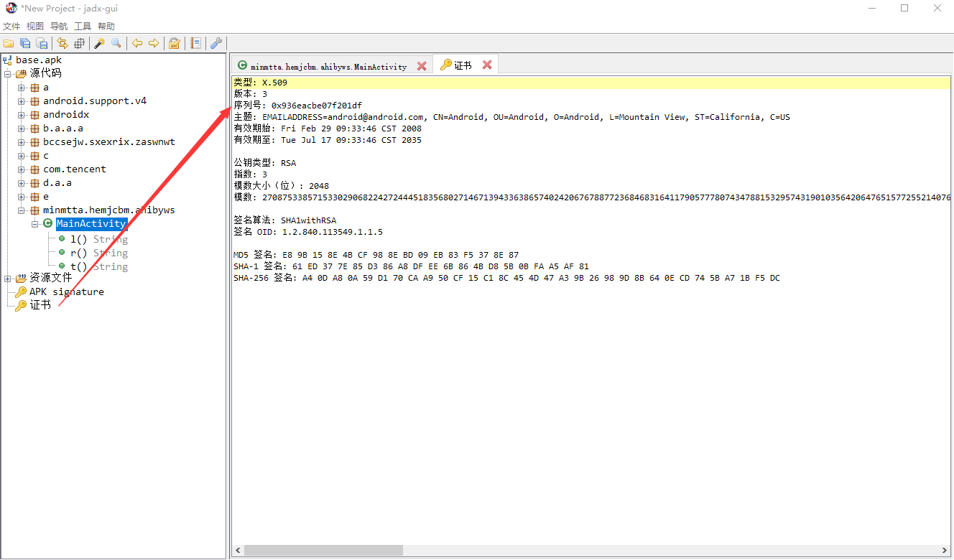The width and height of the screenshot is (954, 560).
Task: Click the 签名算法: SHA1withRSA line
Action: [284, 220]
